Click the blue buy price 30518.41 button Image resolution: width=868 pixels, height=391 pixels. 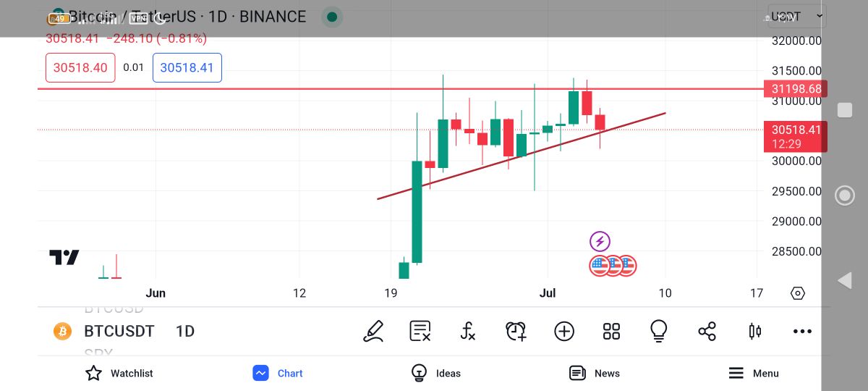[187, 67]
